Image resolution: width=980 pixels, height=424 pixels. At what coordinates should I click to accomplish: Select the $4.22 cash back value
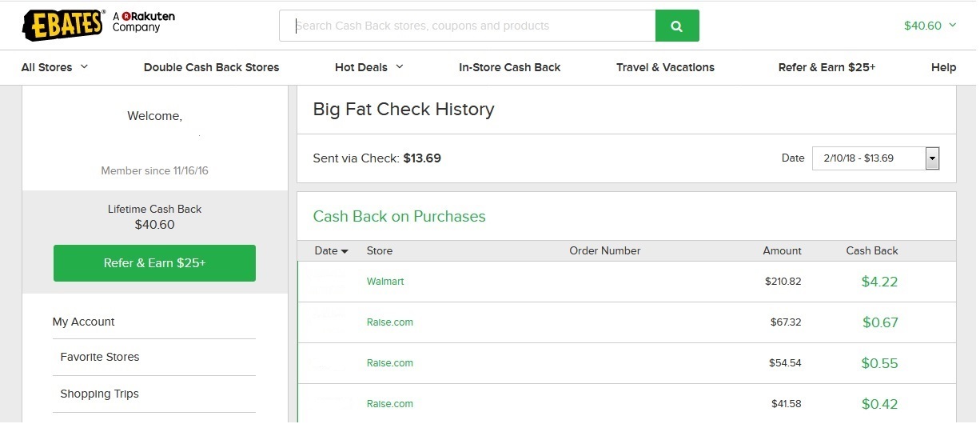880,282
